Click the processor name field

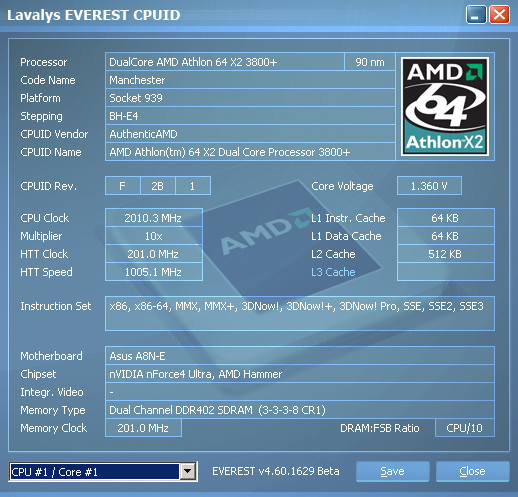(x=225, y=62)
